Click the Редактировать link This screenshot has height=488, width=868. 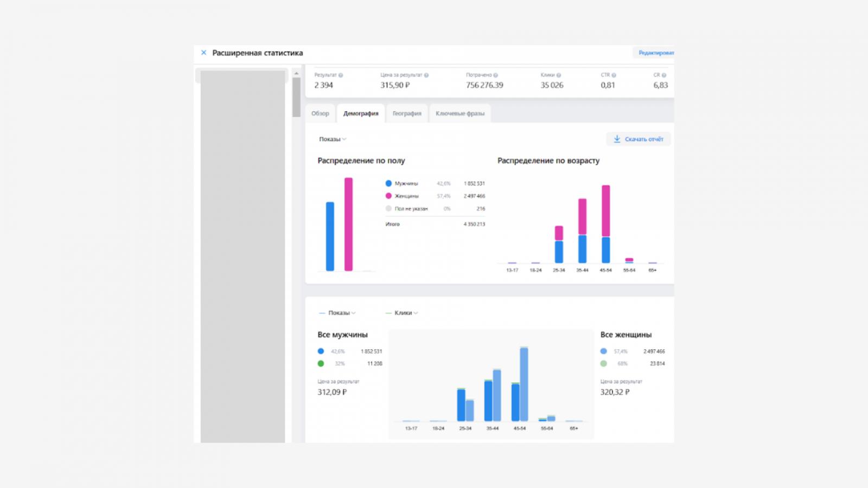click(x=656, y=53)
